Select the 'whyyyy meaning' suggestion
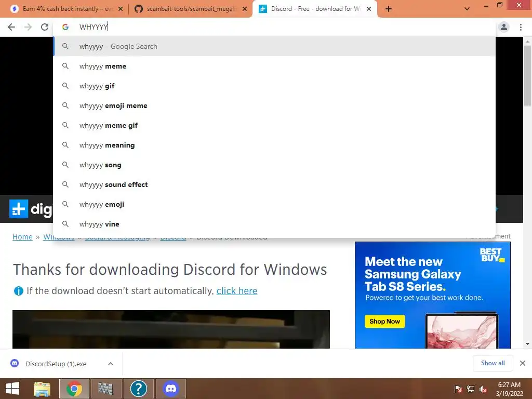Viewport: 532px width, 399px height. (x=274, y=145)
